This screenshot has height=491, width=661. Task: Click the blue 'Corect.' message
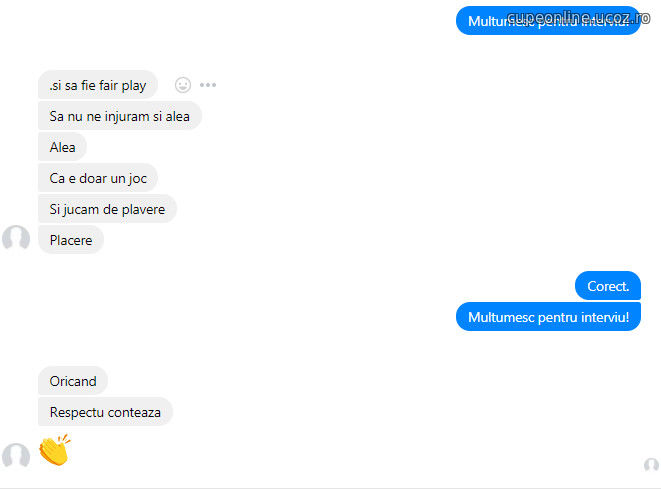(x=608, y=286)
